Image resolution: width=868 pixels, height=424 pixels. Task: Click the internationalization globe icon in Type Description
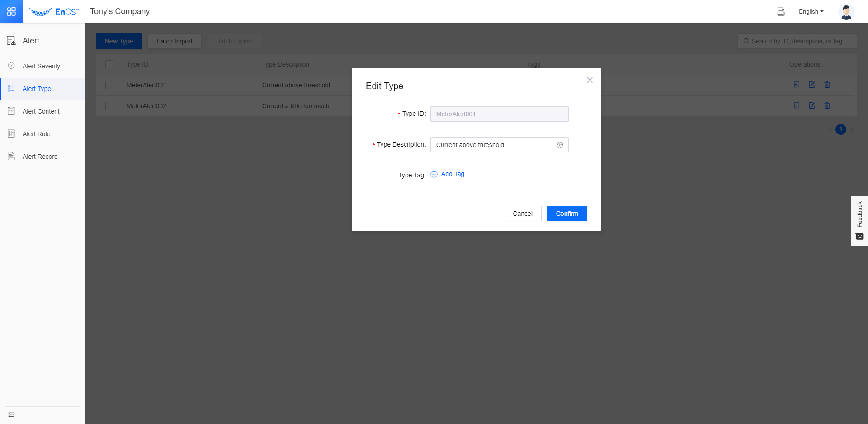[x=560, y=145]
